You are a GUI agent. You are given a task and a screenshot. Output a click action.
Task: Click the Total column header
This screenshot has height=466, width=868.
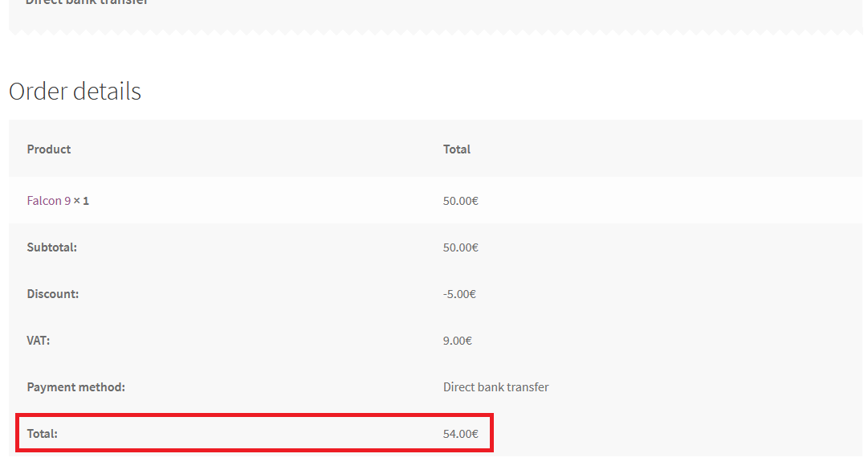(x=457, y=149)
